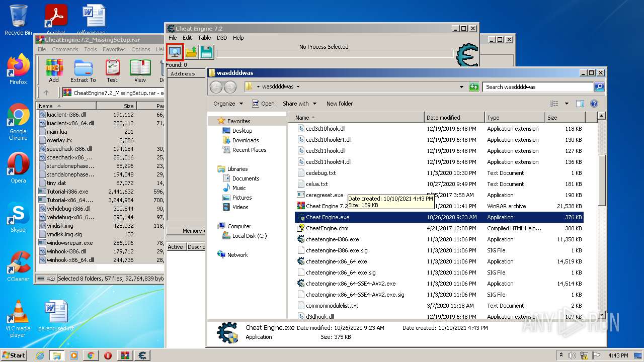Open Recycle Bin desktop icon
Screen dimensions: 644x362
18,20
